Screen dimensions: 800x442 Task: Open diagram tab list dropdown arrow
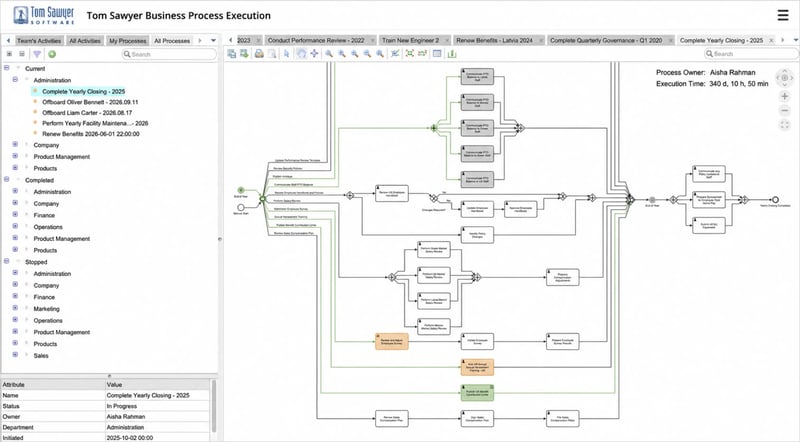pos(795,40)
